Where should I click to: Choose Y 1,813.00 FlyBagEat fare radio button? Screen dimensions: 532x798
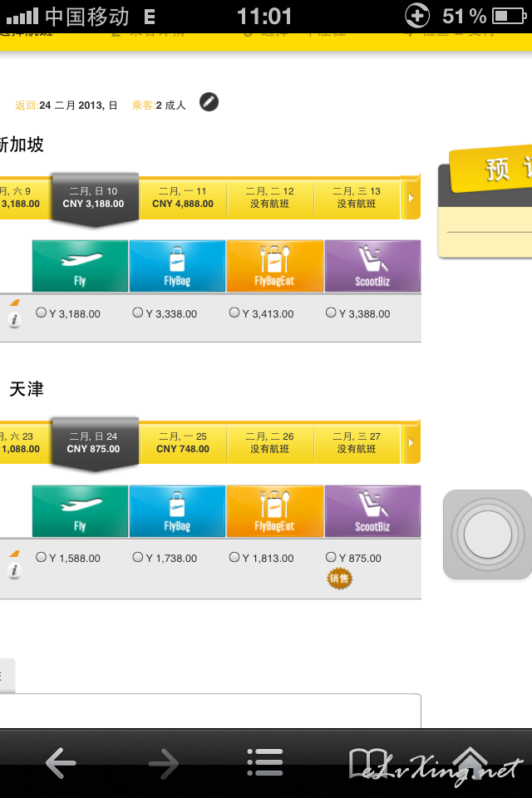pyautogui.click(x=234, y=557)
